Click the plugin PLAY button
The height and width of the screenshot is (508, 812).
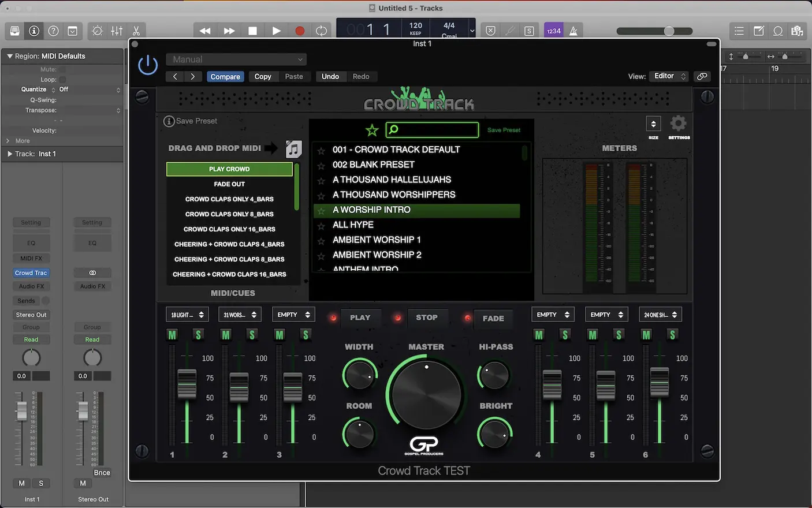tap(360, 317)
